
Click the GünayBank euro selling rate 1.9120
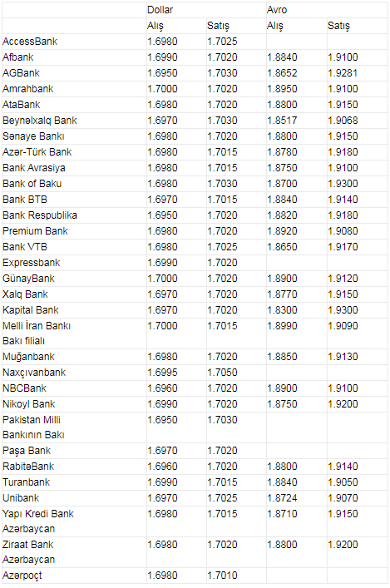[x=343, y=279]
